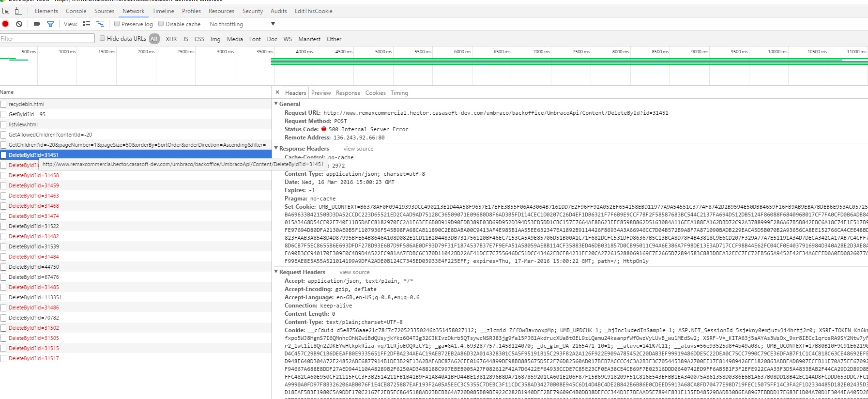Stop recording network log
Image resolution: width=868 pixels, height=399 pixels.
(5, 24)
